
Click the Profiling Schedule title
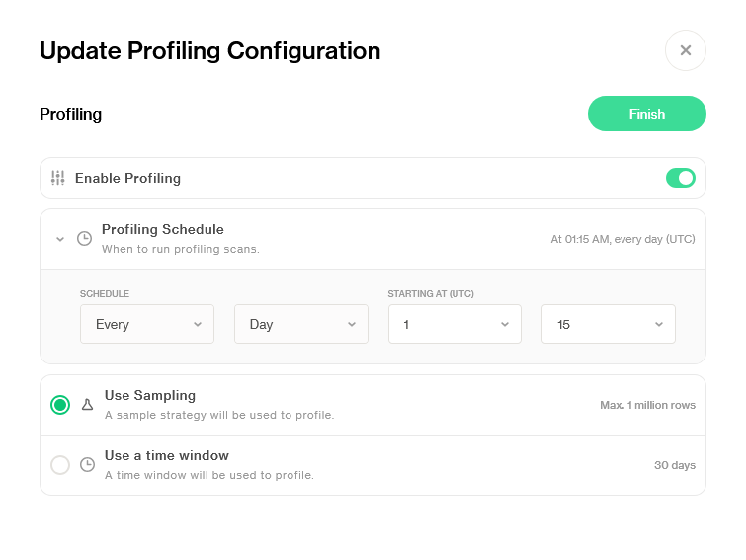[x=163, y=230]
